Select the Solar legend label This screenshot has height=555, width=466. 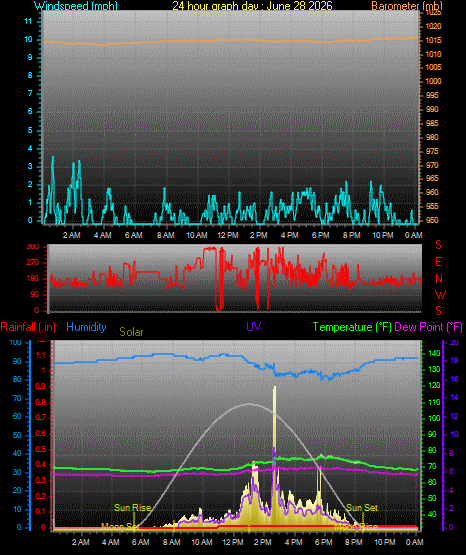131,332
